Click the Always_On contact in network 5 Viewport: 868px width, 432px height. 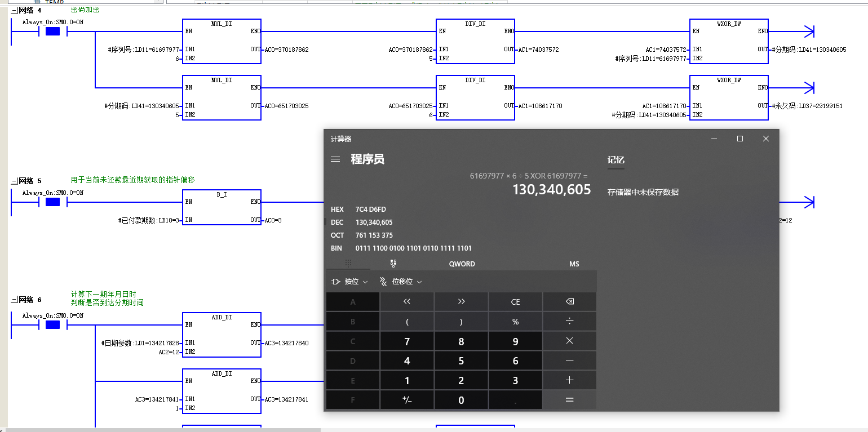pyautogui.click(x=52, y=202)
